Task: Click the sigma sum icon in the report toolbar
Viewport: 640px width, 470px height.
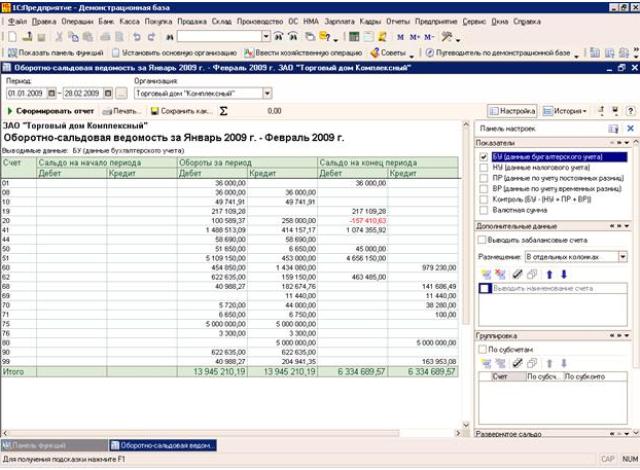Action: click(x=223, y=111)
